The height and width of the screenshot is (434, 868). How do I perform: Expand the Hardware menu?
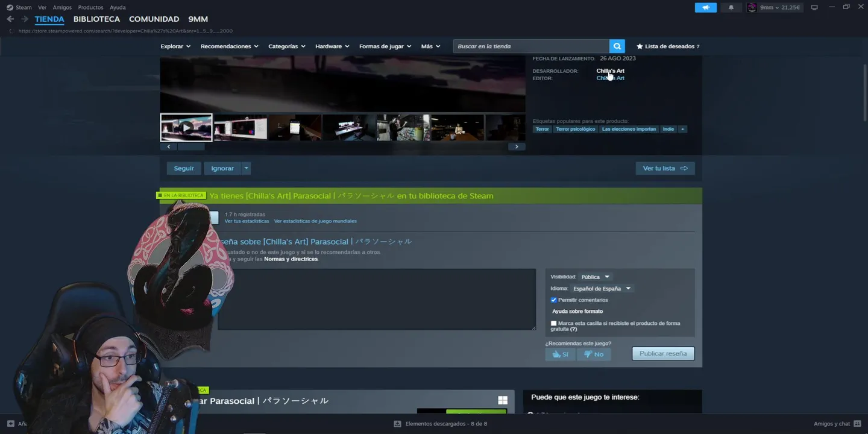332,46
